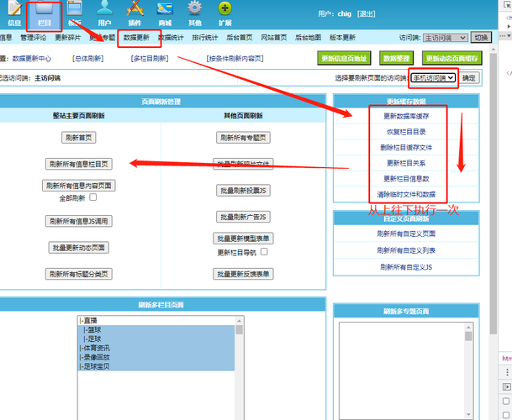Open the 用户 user icon

coord(104,13)
